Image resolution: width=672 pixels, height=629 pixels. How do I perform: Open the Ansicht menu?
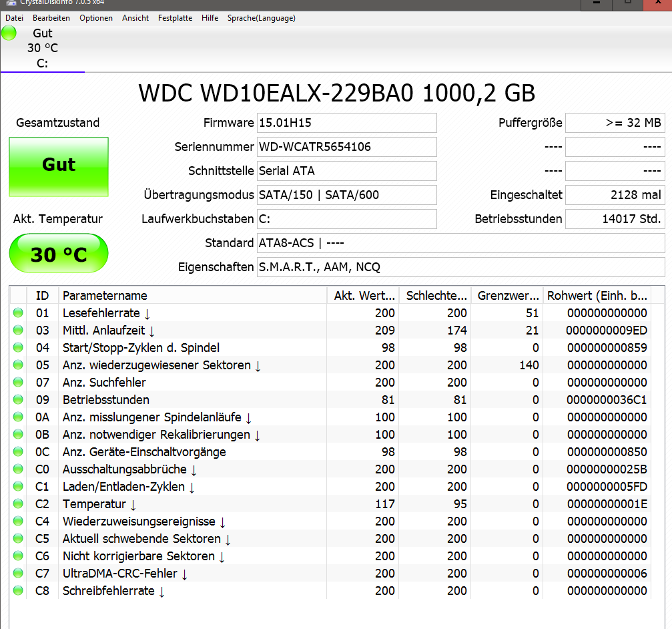(x=135, y=18)
